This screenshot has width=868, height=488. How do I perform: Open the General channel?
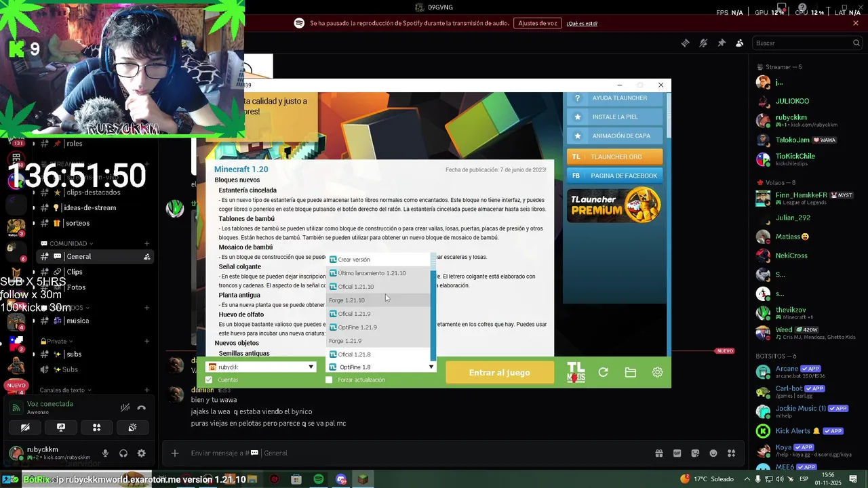(96, 256)
